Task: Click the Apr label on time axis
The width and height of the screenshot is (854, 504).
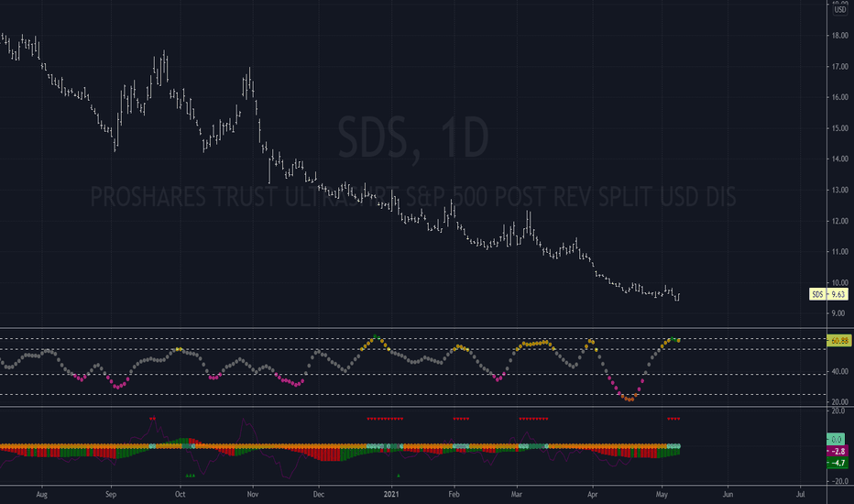Action: 593,495
